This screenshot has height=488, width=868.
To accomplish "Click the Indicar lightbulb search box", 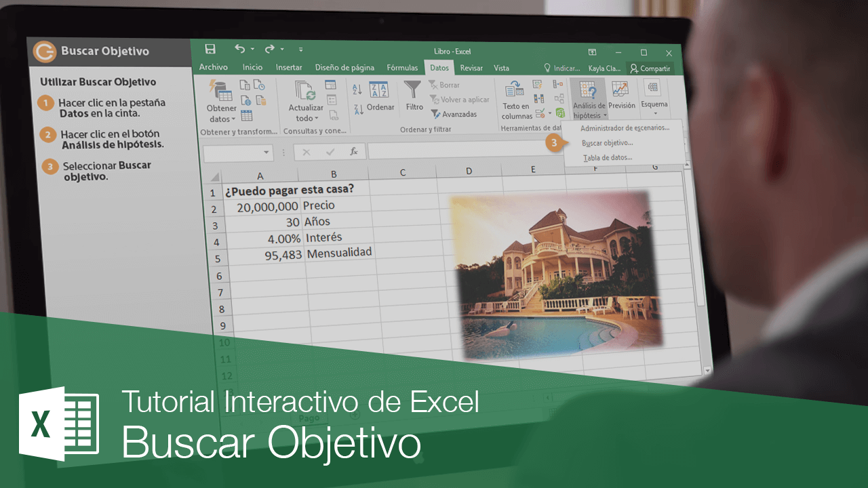I will tap(563, 68).
